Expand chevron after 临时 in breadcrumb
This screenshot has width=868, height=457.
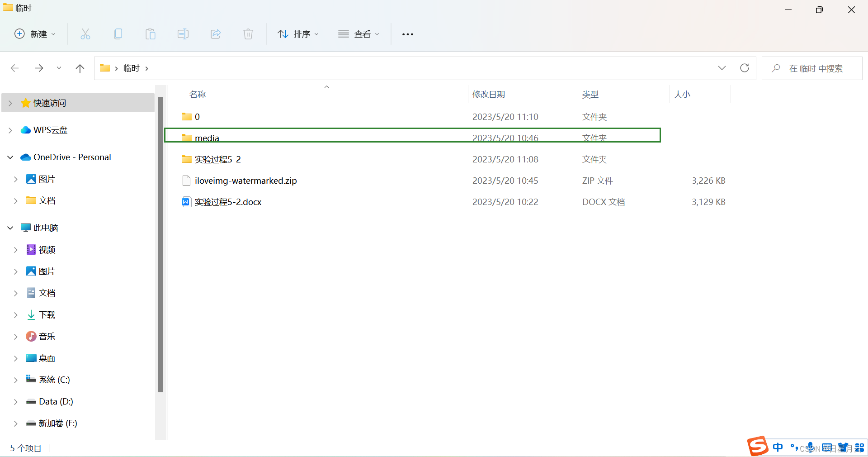click(146, 68)
